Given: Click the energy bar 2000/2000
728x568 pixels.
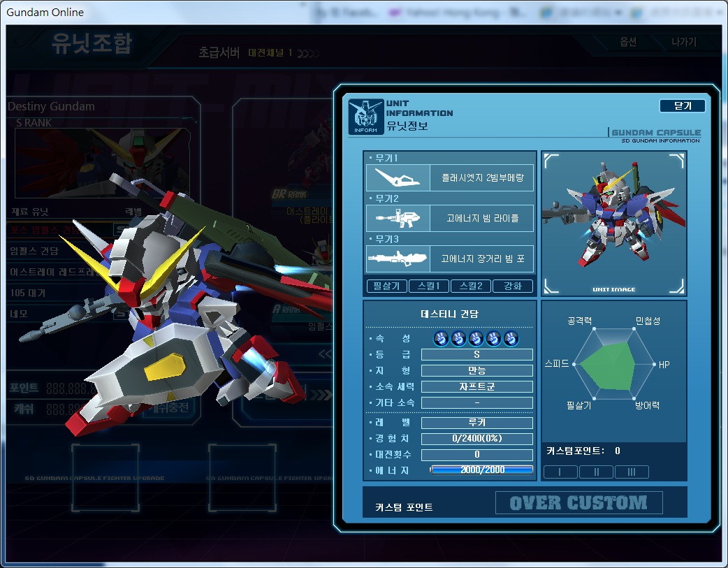Looking at the screenshot, I should coord(481,470).
